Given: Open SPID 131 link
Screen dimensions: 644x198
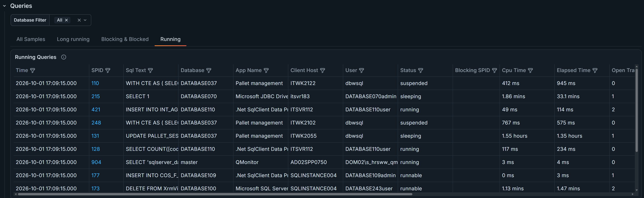Looking at the screenshot, I should point(95,136).
